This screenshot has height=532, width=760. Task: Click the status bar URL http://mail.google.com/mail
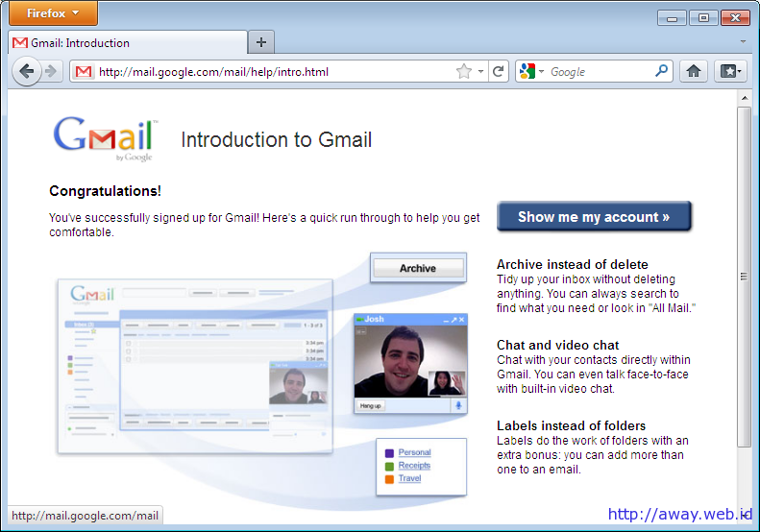[x=85, y=516]
